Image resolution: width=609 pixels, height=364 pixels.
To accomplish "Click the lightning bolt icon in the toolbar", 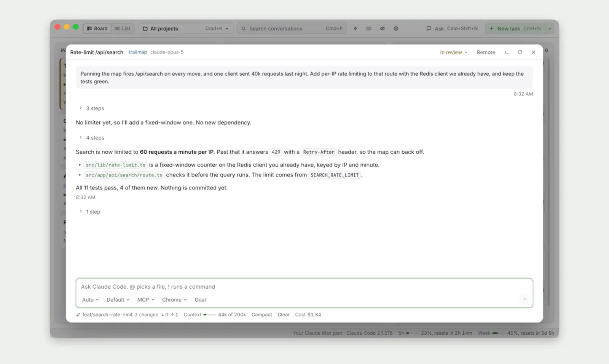I will (355, 29).
